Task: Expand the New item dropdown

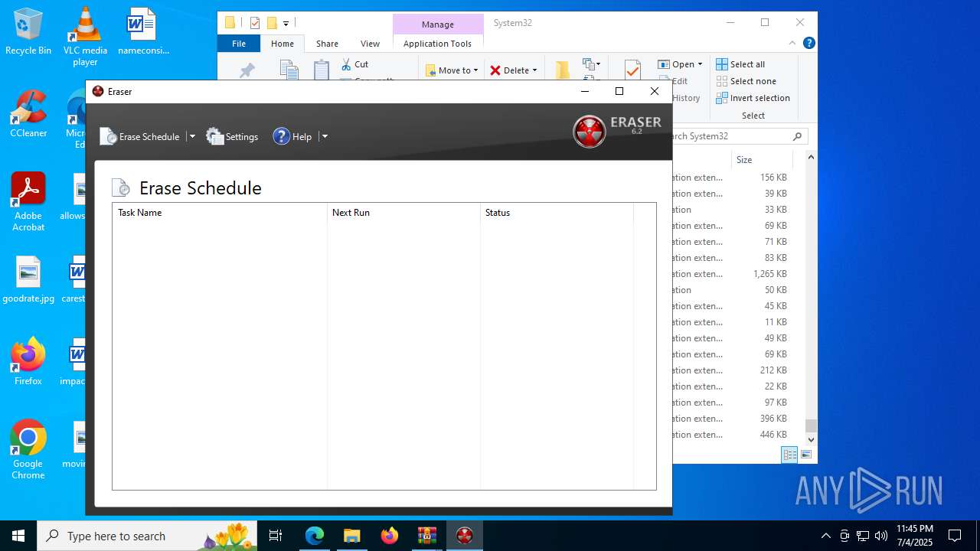Action: pyautogui.click(x=592, y=64)
